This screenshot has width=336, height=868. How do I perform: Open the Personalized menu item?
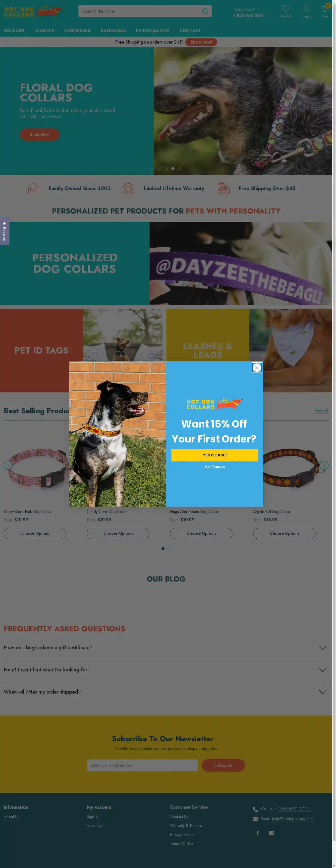click(x=153, y=31)
